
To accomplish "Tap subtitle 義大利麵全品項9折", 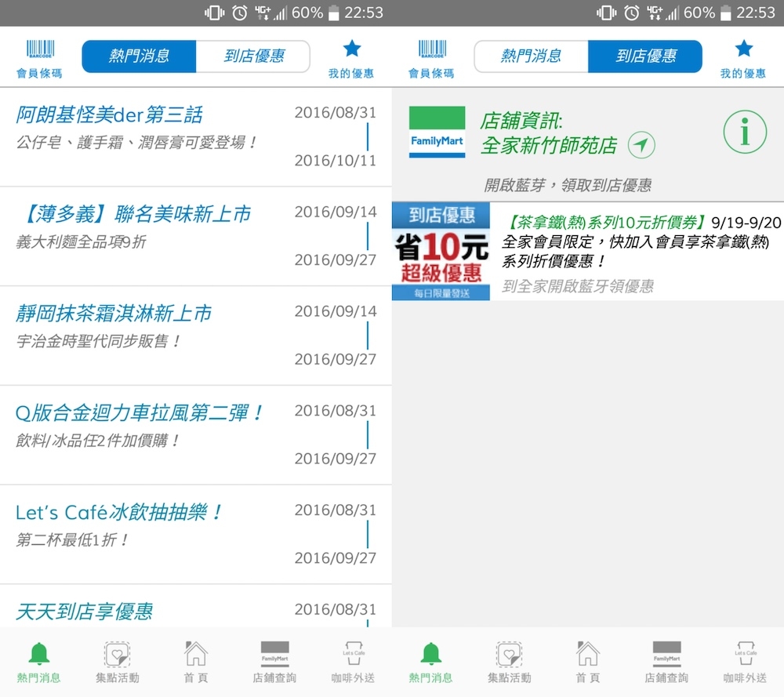I will tap(81, 242).
